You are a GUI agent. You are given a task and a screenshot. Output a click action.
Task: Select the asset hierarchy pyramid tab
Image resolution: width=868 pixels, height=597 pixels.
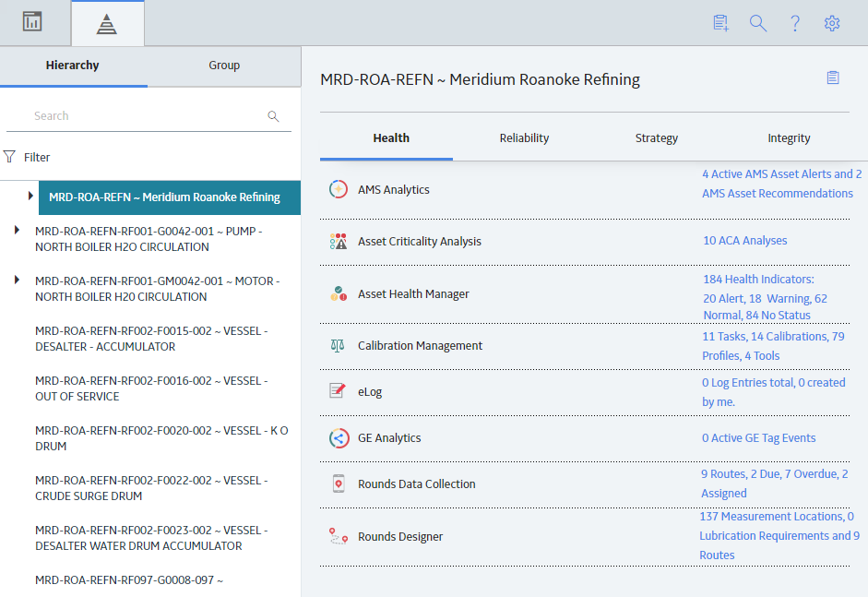tap(107, 24)
